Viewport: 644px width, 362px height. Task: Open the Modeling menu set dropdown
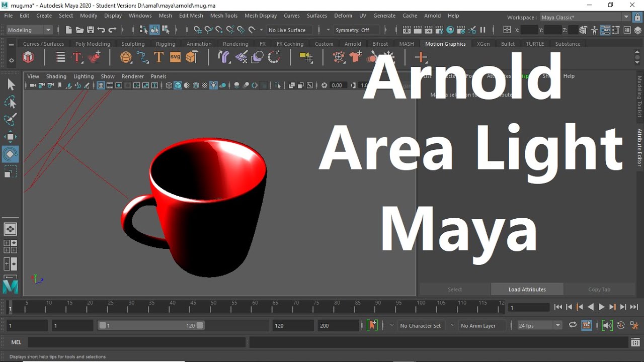(x=29, y=30)
